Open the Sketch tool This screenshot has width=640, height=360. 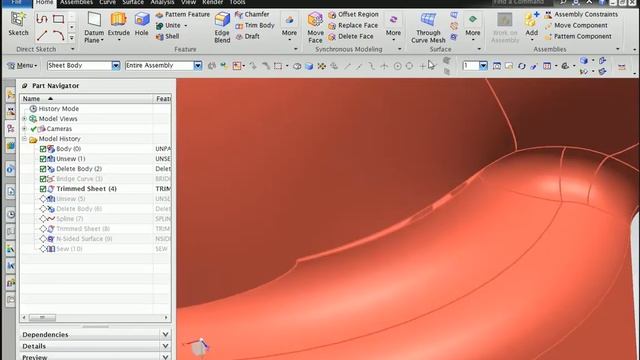18,24
